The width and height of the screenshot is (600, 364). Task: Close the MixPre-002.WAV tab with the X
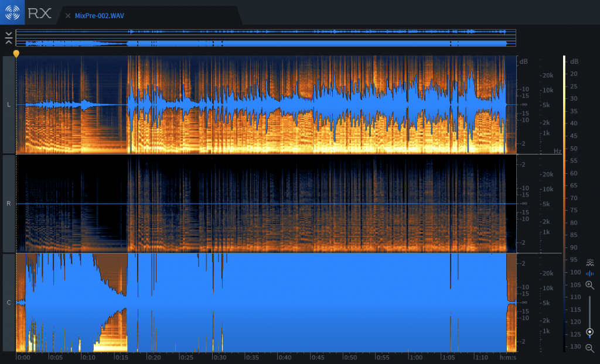[x=68, y=16]
